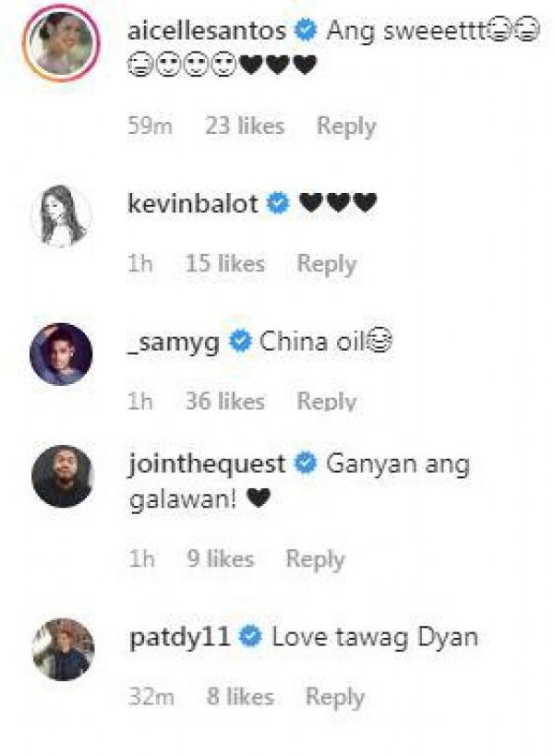Reply to aicellesantos comment
The height and width of the screenshot is (756, 554).
pos(346,126)
